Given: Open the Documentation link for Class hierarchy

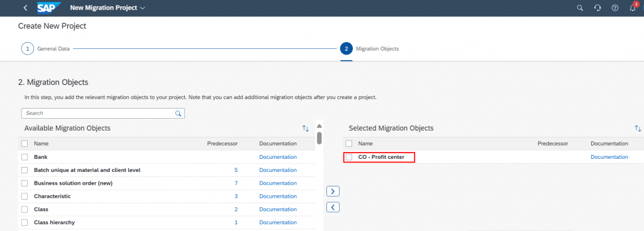Looking at the screenshot, I should (278, 222).
